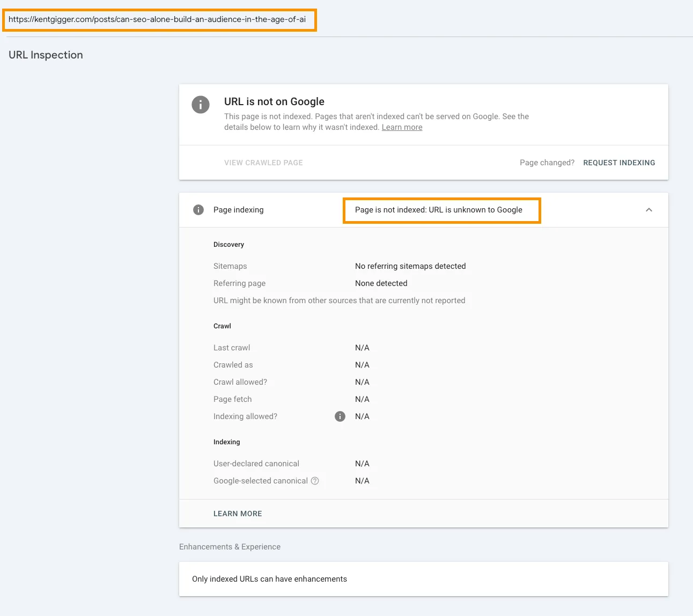Image resolution: width=693 pixels, height=616 pixels.
Task: Click the N/A value for Page fetch
Action: (362, 399)
